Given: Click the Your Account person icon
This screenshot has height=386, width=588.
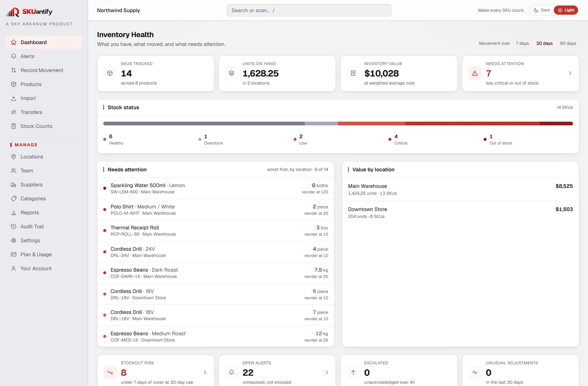Looking at the screenshot, I should [x=14, y=268].
